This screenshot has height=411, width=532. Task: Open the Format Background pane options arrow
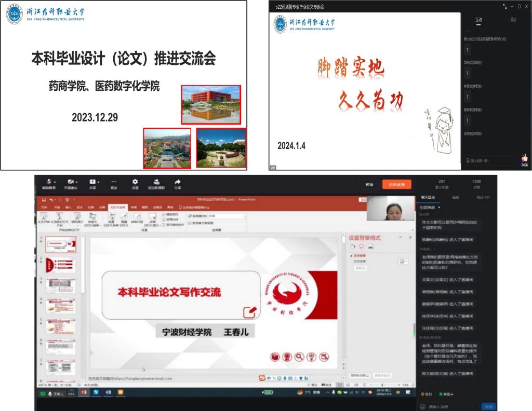click(401, 238)
